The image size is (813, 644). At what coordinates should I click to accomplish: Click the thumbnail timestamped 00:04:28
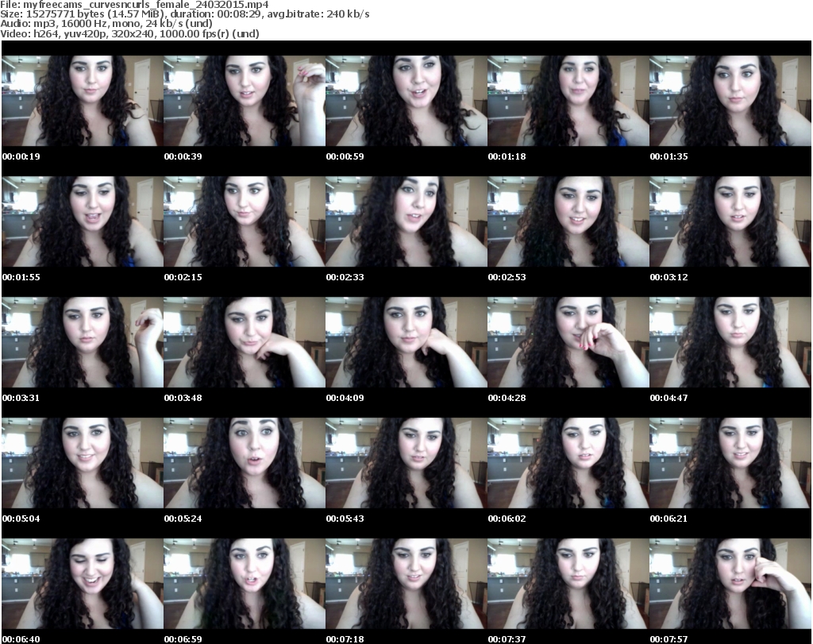(x=568, y=342)
